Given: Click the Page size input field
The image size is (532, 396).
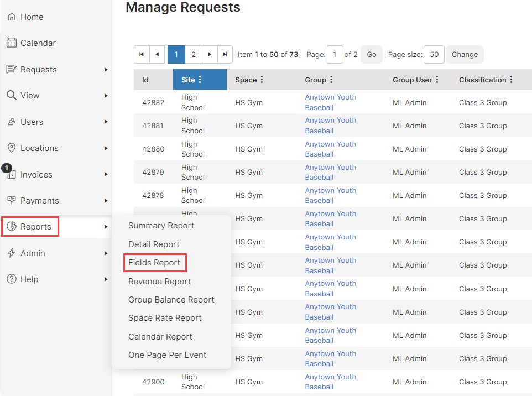Looking at the screenshot, I should pyautogui.click(x=434, y=54).
